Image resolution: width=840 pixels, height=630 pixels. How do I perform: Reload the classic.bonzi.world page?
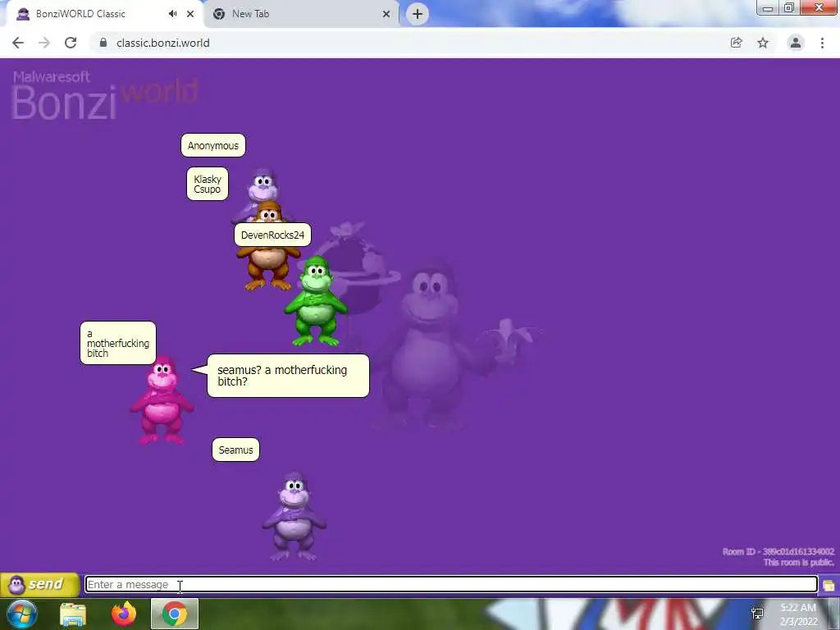tap(71, 43)
